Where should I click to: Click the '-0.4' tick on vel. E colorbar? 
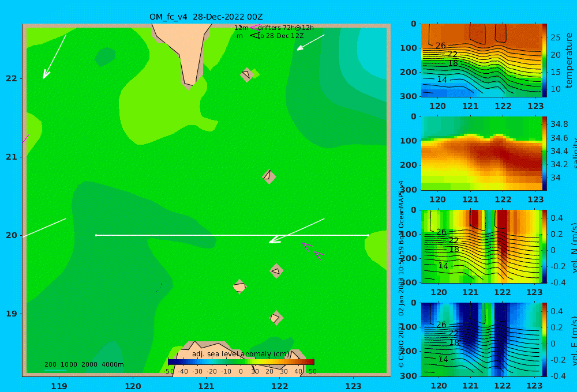tap(558, 376)
